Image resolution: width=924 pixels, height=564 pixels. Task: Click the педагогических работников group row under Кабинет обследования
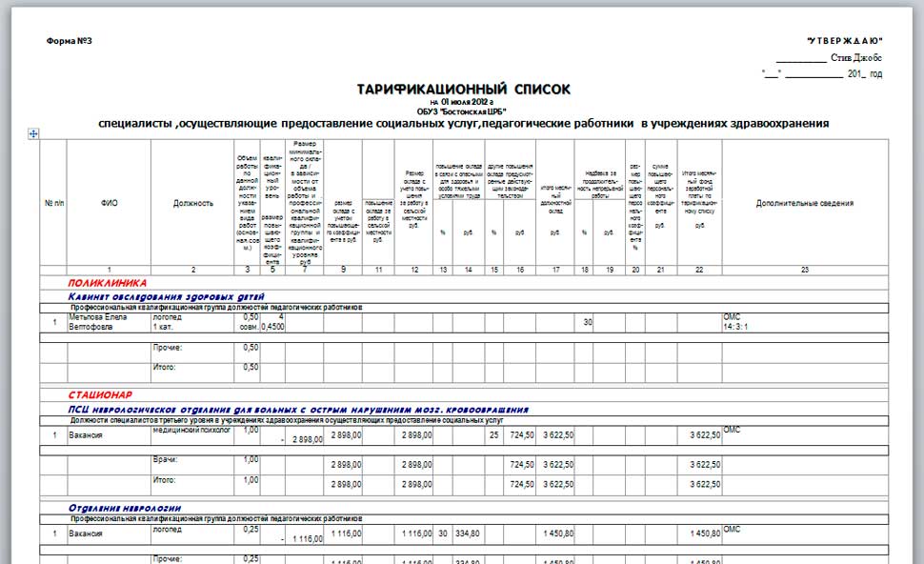[464, 308]
